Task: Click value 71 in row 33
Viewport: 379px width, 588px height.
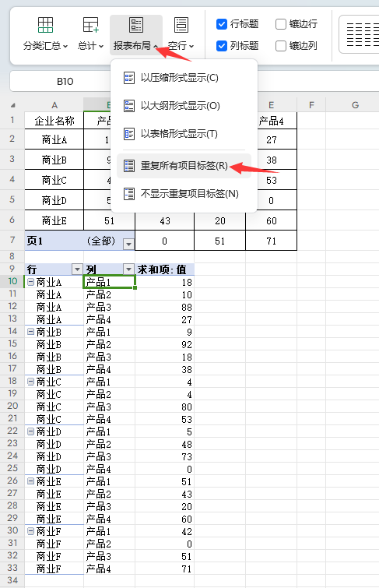Action: (164, 569)
